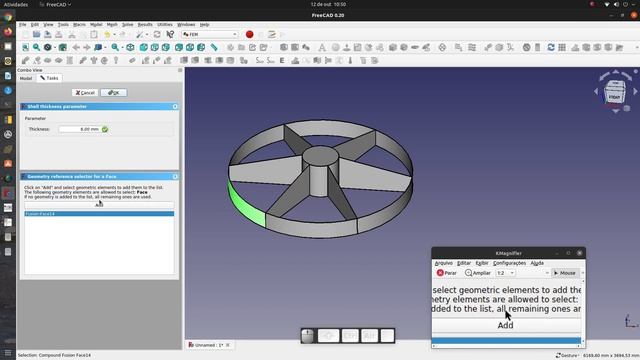Open the Show Applications grid in dock
The height and width of the screenshot is (360, 640).
(8, 353)
